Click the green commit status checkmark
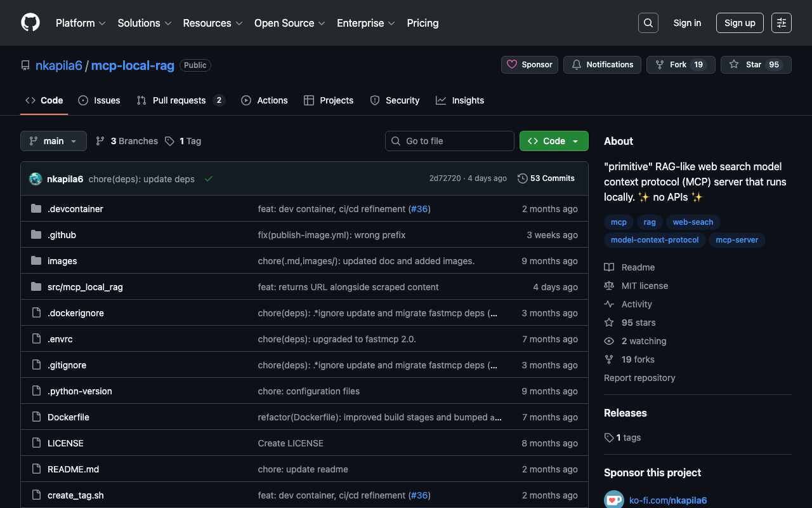Viewport: 812px width, 508px height. (x=208, y=179)
